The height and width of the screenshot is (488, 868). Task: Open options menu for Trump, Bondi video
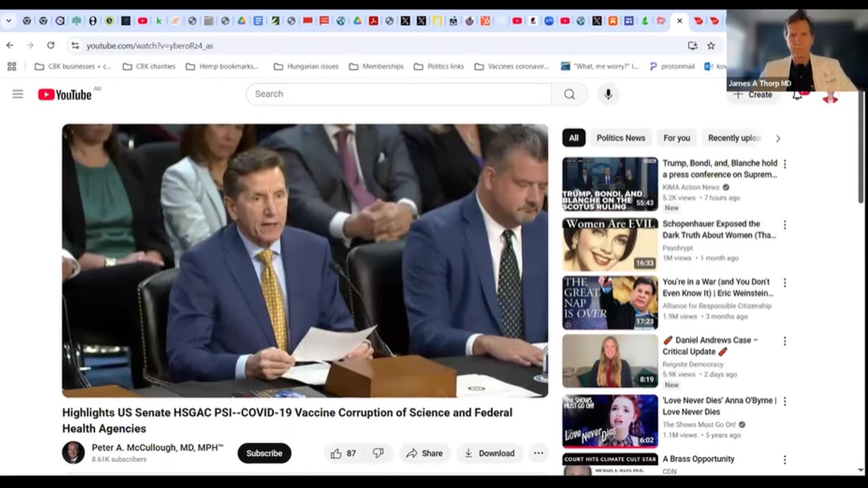coord(785,164)
